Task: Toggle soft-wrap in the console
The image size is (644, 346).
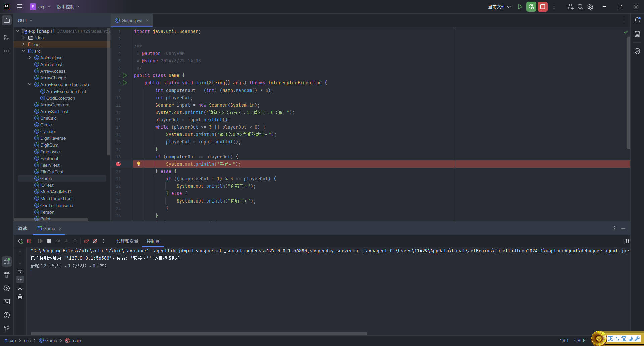Action: [x=20, y=271]
